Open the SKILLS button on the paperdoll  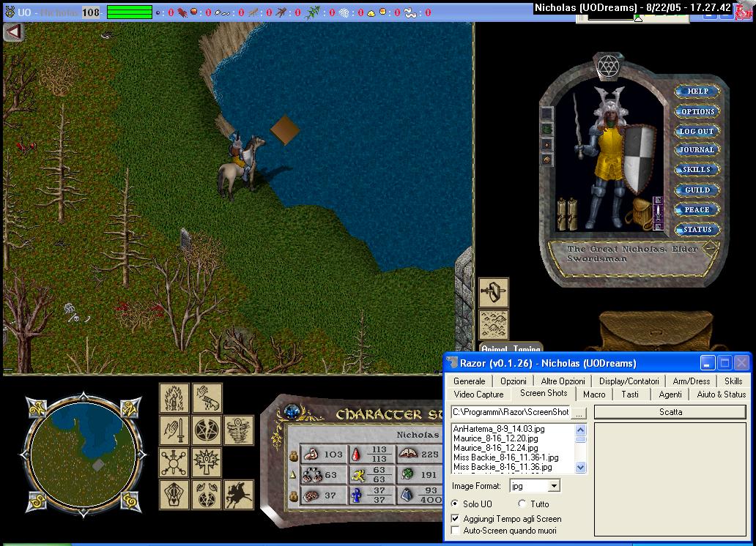(697, 170)
